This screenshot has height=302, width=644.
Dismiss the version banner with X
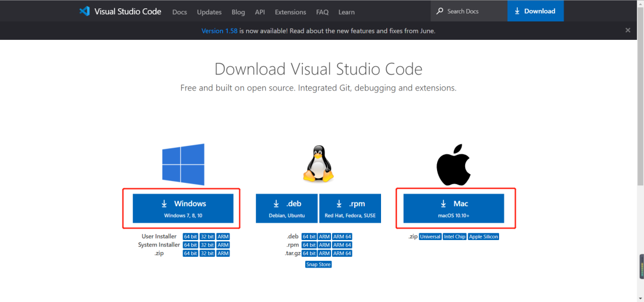click(627, 30)
